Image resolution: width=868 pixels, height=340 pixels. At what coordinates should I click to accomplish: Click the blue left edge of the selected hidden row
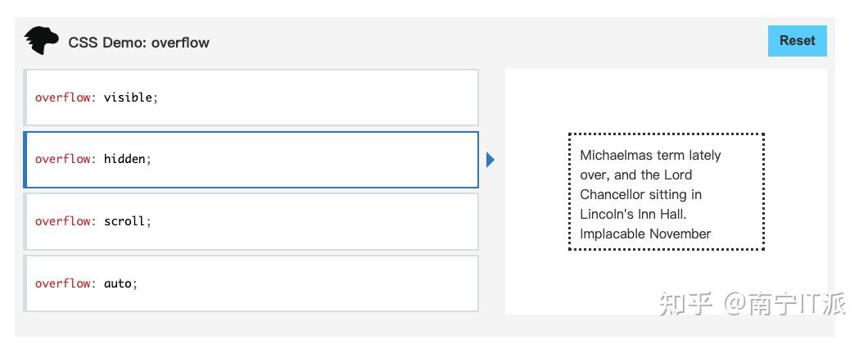point(25,160)
